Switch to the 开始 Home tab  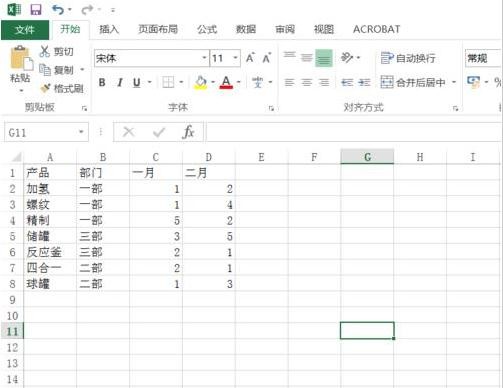tap(70, 29)
